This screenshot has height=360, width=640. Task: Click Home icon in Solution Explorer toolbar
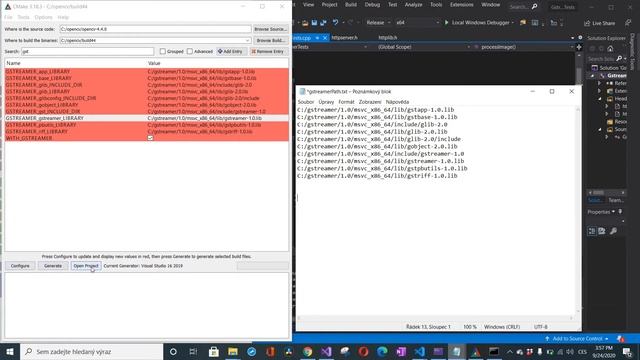610,49
